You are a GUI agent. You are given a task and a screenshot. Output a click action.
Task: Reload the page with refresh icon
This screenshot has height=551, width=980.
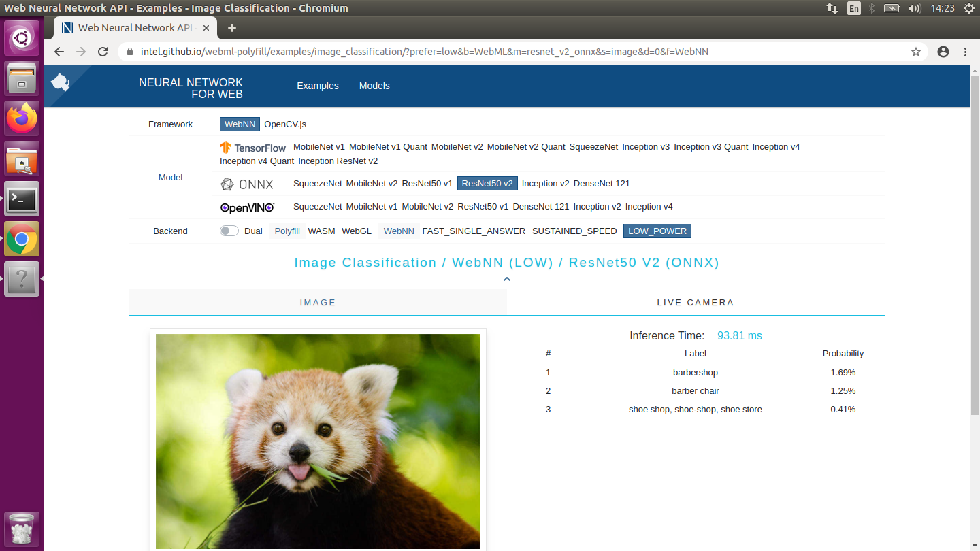(103, 52)
